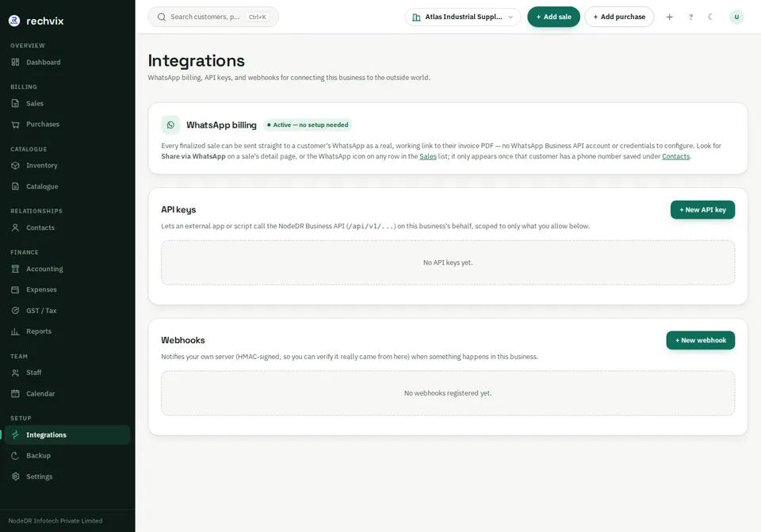The height and width of the screenshot is (532, 761).
Task: Click the Ctrl+K shortcut badge
Action: [x=257, y=17]
